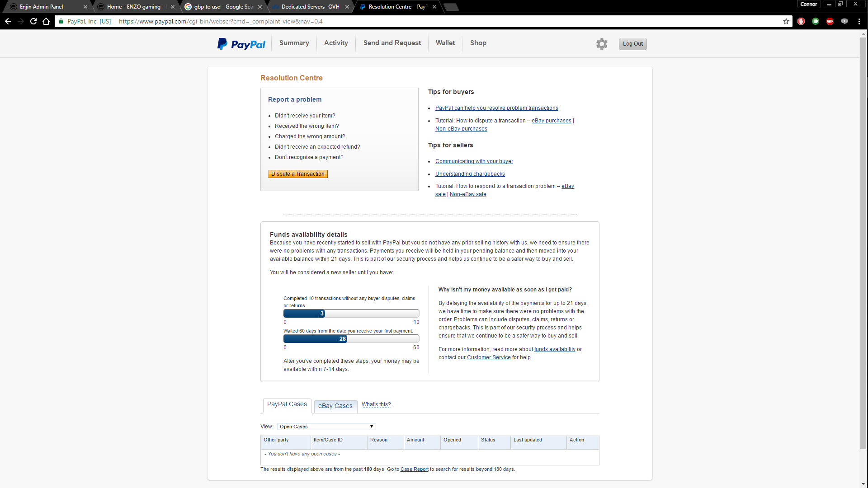The image size is (868, 488).
Task: Open the settings gear icon
Action: (x=602, y=44)
